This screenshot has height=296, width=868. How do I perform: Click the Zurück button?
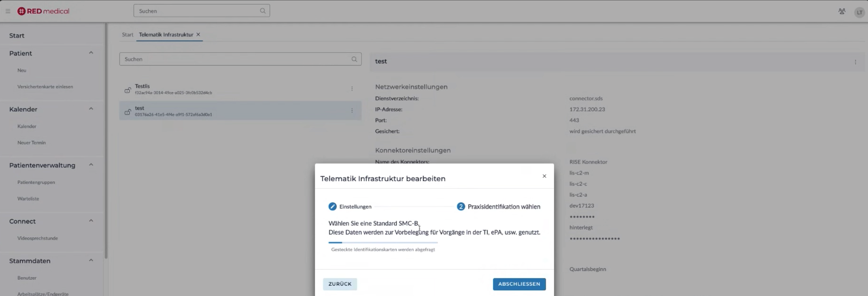point(340,284)
